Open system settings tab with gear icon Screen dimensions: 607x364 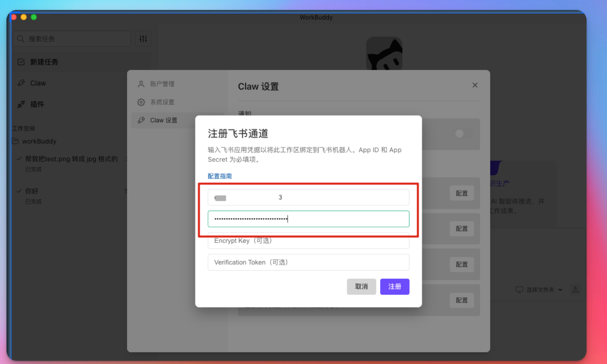(162, 102)
